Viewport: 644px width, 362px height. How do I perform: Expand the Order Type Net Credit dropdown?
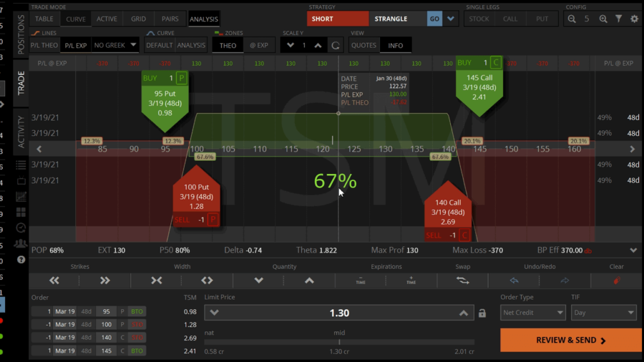click(x=533, y=312)
